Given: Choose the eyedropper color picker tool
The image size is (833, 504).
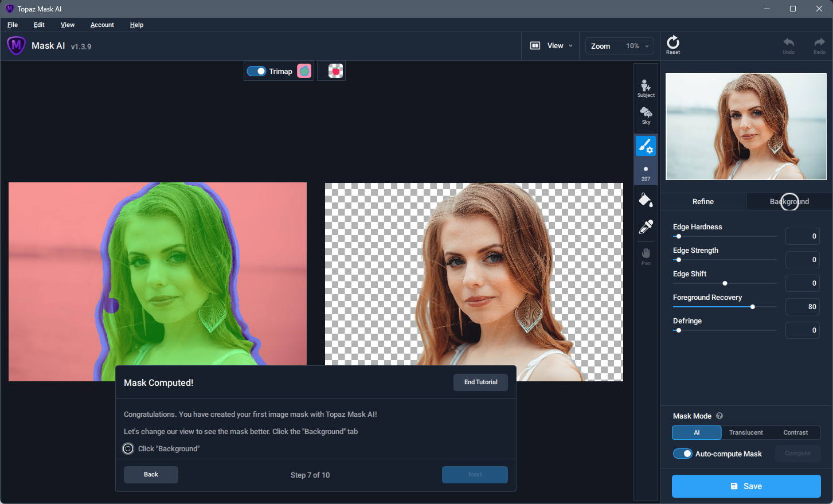Looking at the screenshot, I should click(646, 227).
